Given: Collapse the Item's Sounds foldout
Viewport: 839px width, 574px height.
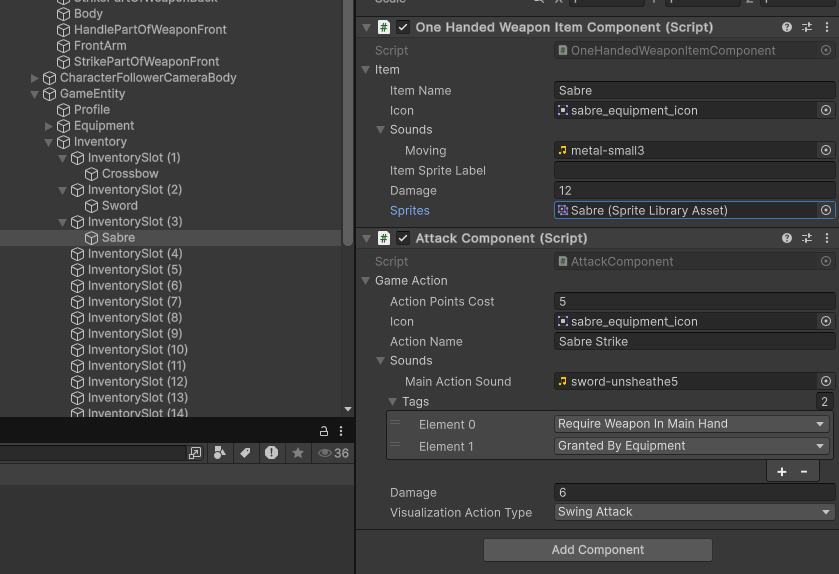Looking at the screenshot, I should (x=380, y=129).
